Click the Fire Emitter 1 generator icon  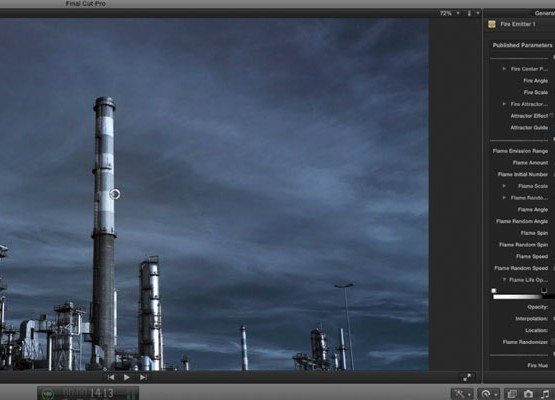pos(492,24)
